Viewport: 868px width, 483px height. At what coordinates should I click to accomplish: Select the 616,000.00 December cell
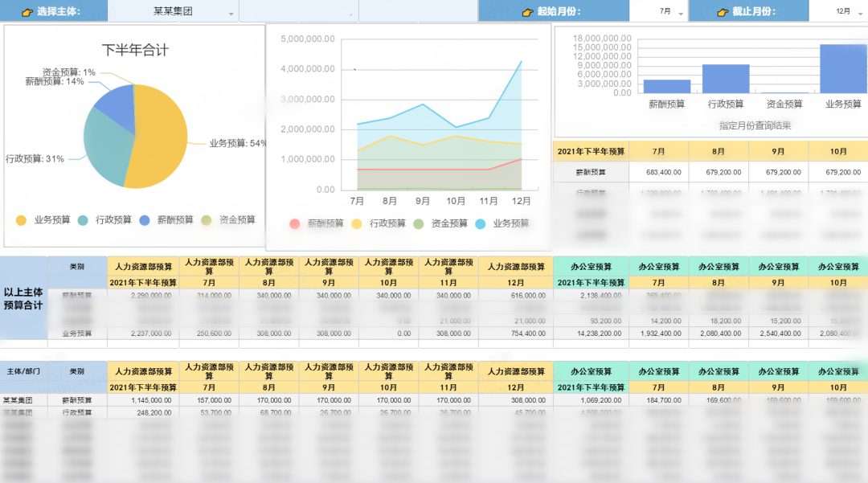coord(516,296)
